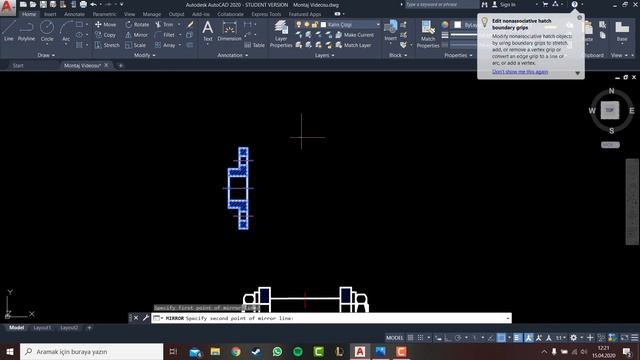Click the Plot printer icon

(x=83, y=4)
